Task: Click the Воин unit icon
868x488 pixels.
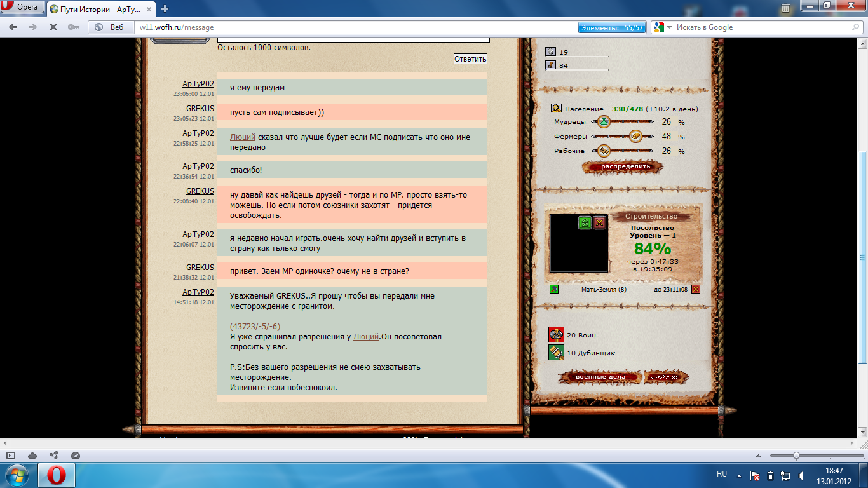Action: (x=556, y=335)
